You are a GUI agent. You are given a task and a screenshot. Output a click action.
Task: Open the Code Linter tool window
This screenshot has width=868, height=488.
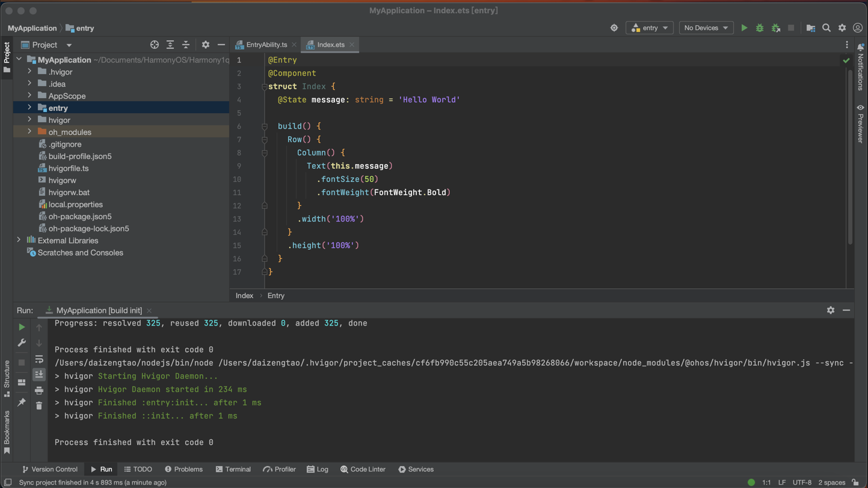363,469
